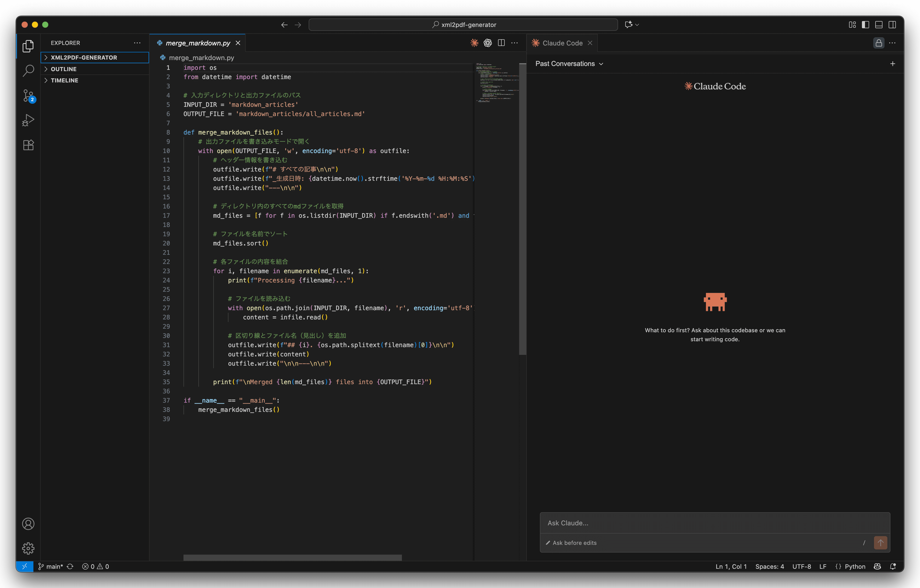Click the Python language mode in status bar
Viewport: 920px width, 588px height.
[x=855, y=567]
